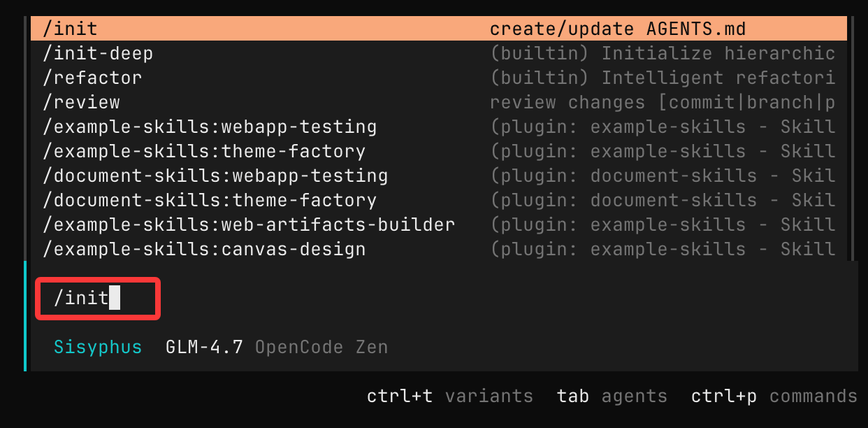This screenshot has height=428, width=868.
Task: Click the block cursor after /init
Action: pyautogui.click(x=115, y=299)
